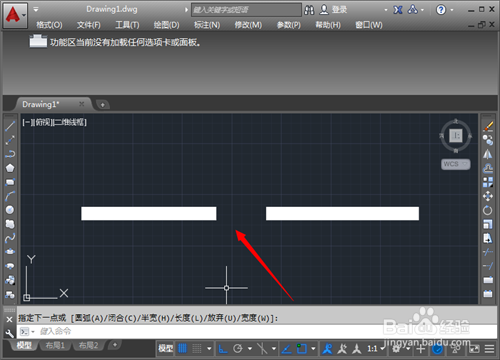Open the application menu A button

click(x=15, y=15)
